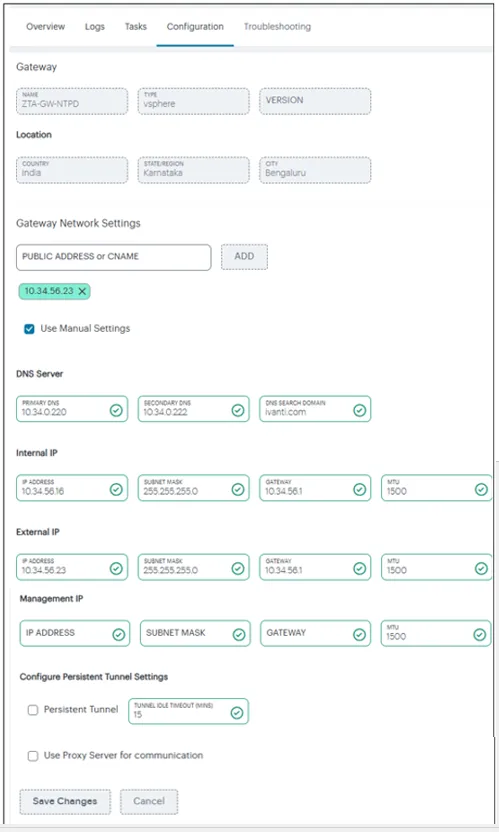This screenshot has width=499, height=832.
Task: Edit the External IP gateway field
Action: click(x=315, y=567)
